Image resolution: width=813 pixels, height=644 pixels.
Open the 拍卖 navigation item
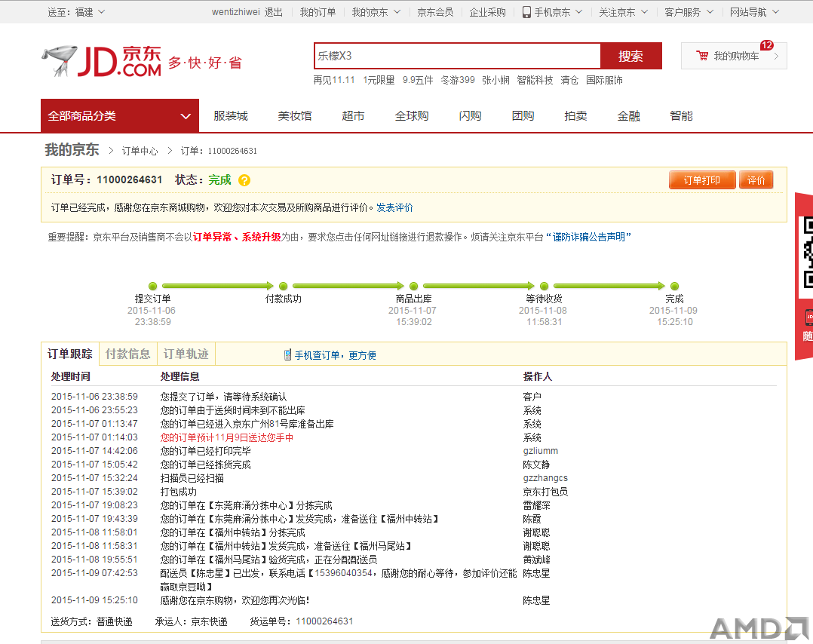(575, 115)
